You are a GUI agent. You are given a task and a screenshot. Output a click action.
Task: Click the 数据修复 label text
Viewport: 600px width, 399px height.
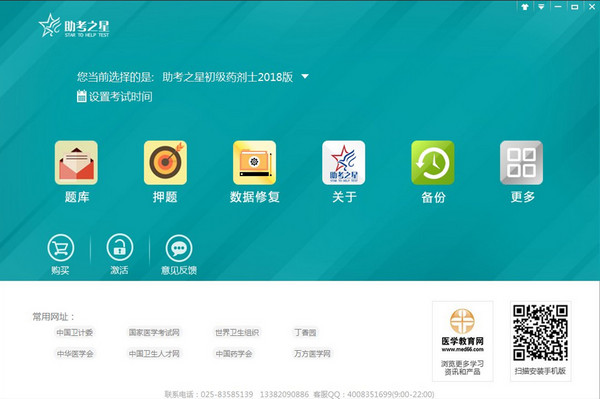coord(254,197)
